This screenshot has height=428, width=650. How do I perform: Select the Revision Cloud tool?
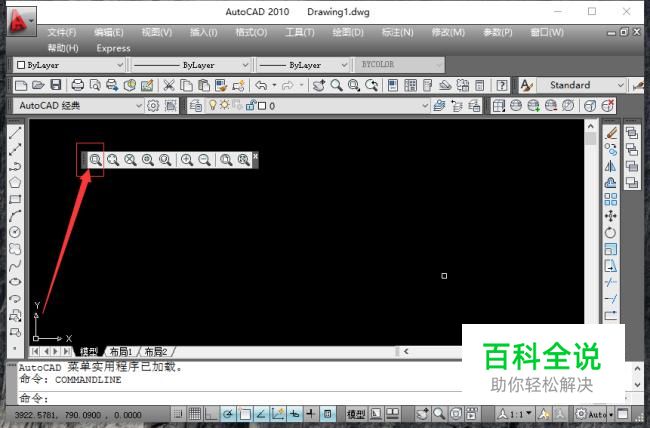(x=15, y=249)
